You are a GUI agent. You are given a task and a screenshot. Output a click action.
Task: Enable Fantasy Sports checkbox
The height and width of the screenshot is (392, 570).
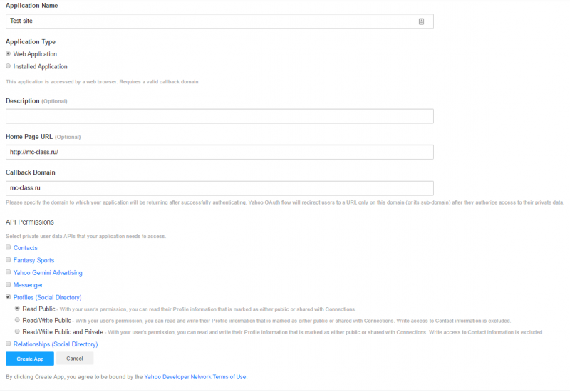8,259
